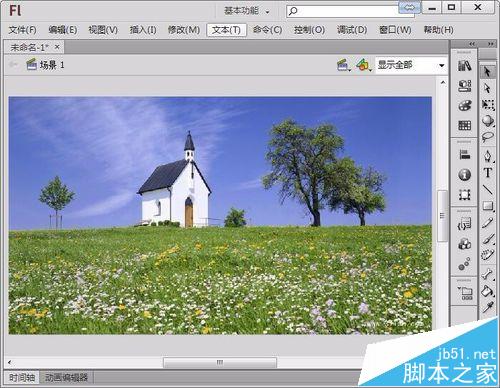Open the Edit Symbols dropdown icon
500x388 pixels.
click(x=363, y=65)
